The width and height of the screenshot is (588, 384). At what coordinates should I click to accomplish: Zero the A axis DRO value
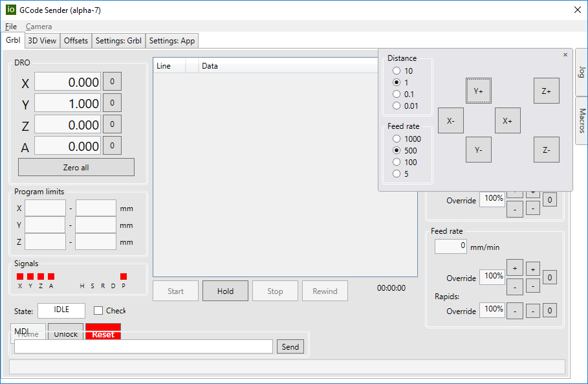point(112,146)
